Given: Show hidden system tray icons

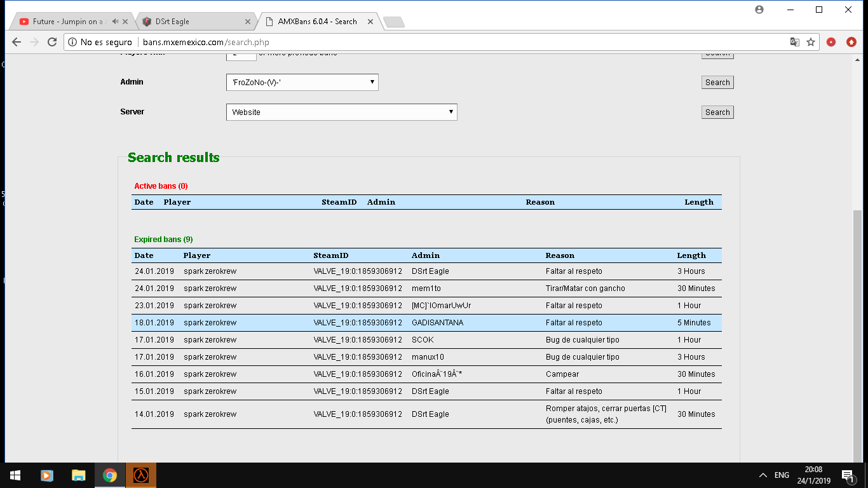Looking at the screenshot, I should click(x=763, y=475).
